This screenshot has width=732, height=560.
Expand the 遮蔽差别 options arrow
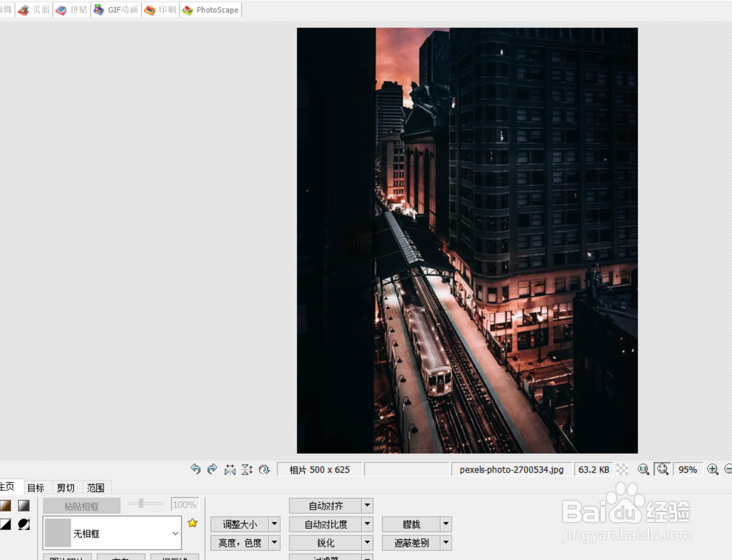(446, 542)
